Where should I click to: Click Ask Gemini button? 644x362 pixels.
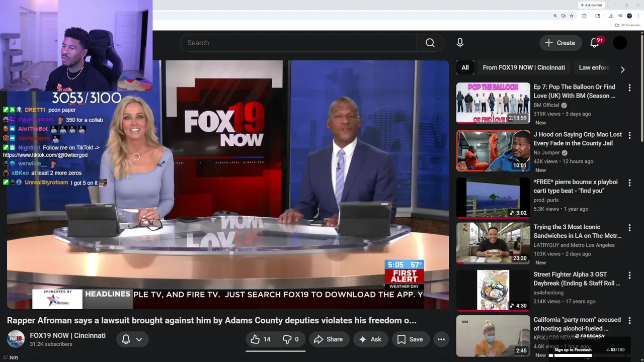coord(591,5)
